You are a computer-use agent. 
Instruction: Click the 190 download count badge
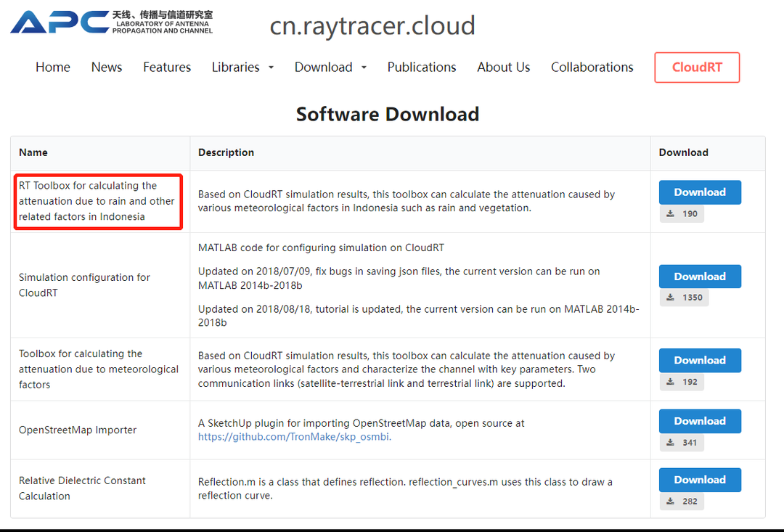coord(682,213)
